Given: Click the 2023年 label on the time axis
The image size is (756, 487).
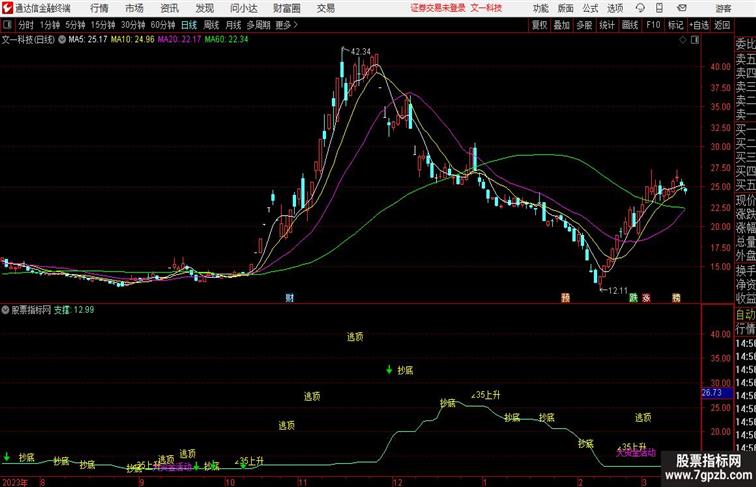Looking at the screenshot, I should pyautogui.click(x=15, y=482).
